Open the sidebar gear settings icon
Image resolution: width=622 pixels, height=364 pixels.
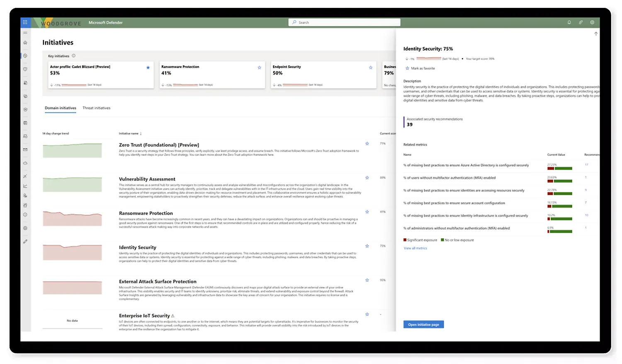coord(25,228)
